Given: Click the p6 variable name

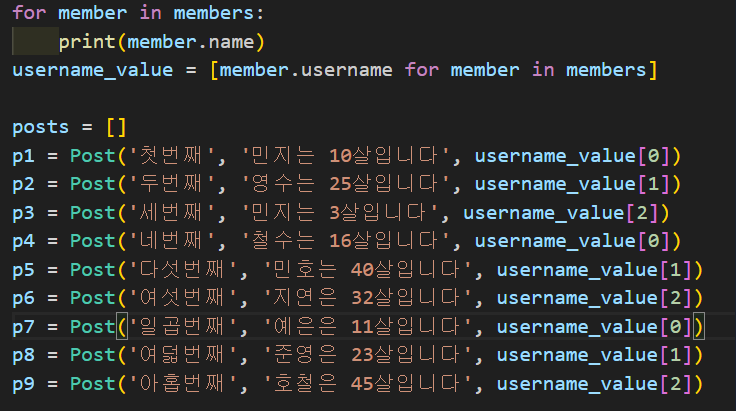Looking at the screenshot, I should (23, 298).
